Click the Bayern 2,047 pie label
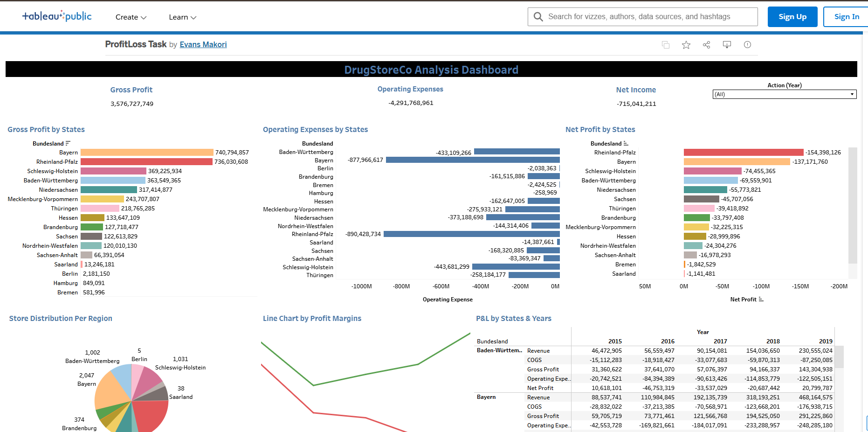The image size is (868, 432). click(x=87, y=380)
